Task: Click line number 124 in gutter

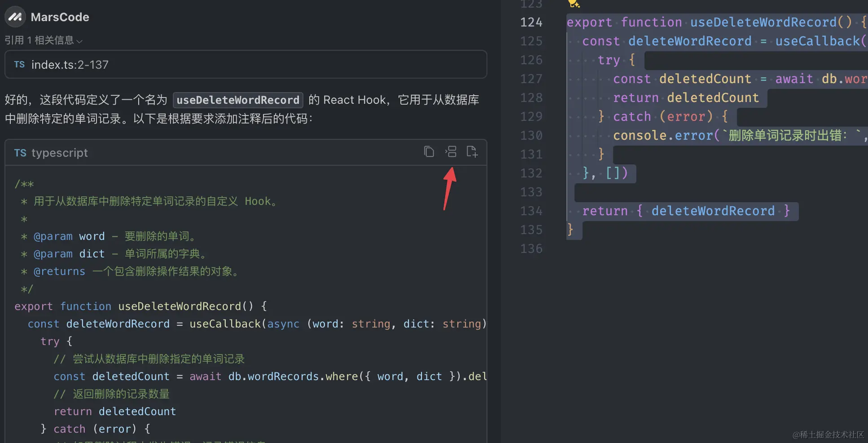Action: click(x=531, y=22)
